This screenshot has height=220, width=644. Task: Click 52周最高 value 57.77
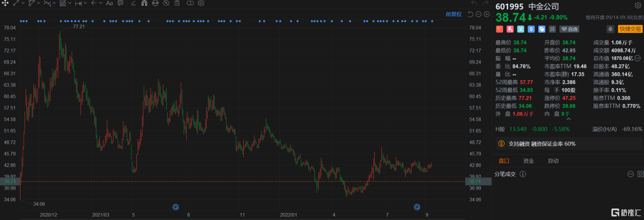click(x=527, y=82)
